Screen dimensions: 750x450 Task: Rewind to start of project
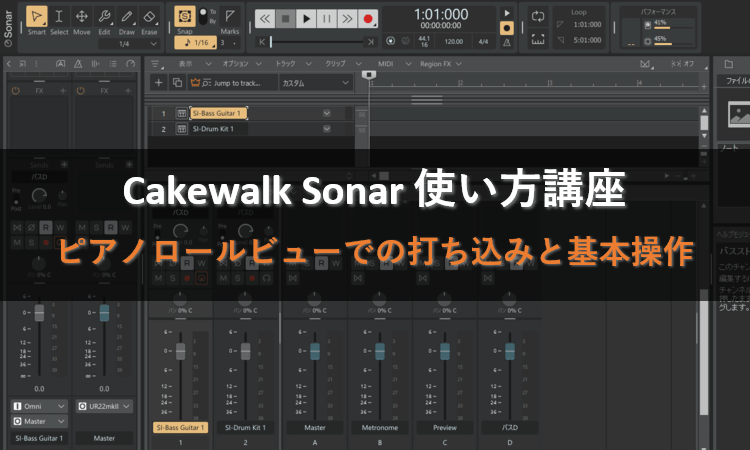click(x=264, y=18)
